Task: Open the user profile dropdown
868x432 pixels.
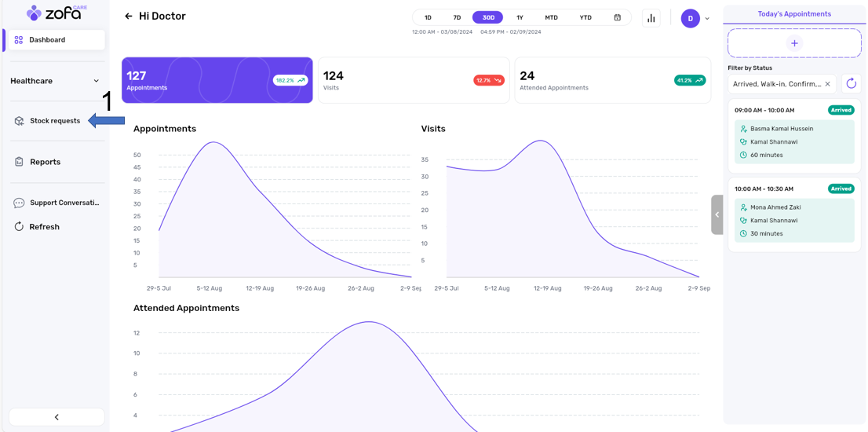Action: pyautogui.click(x=695, y=19)
